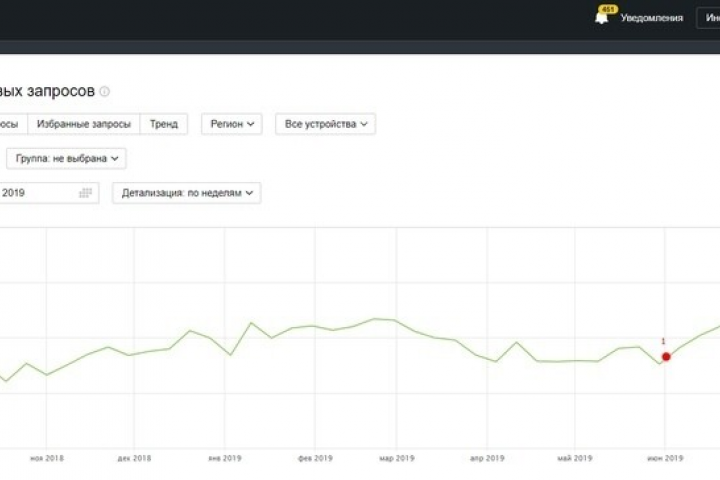This screenshot has height=480, width=720.
Task: Open the Все устройства dropdown
Action: pos(326,124)
